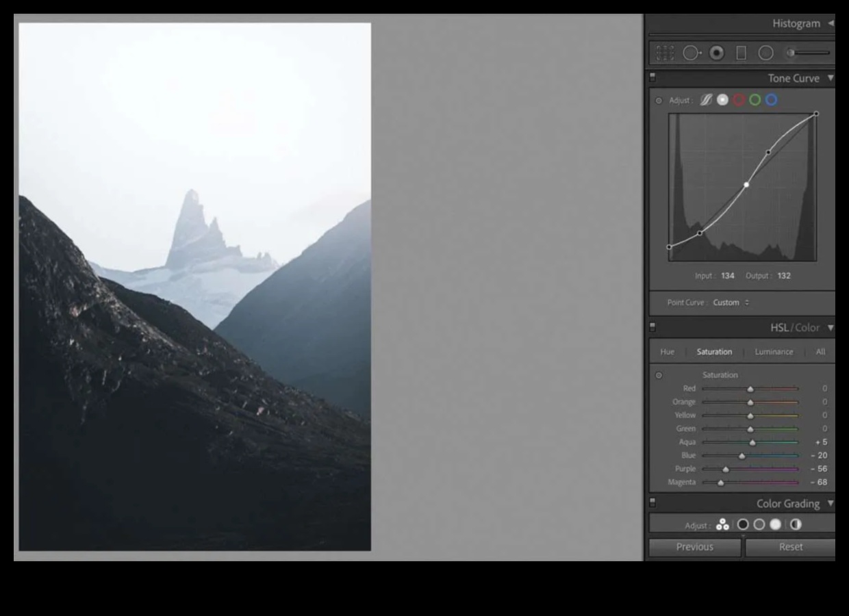Screen dimensions: 849x616
Task: Disable the Color Grading panel switch
Action: point(652,503)
